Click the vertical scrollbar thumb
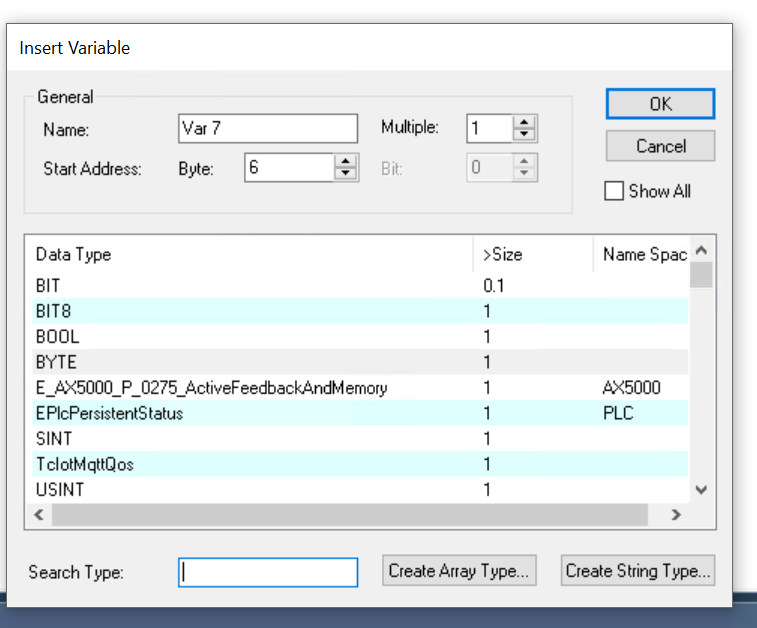This screenshot has height=628, width=757. (x=701, y=274)
